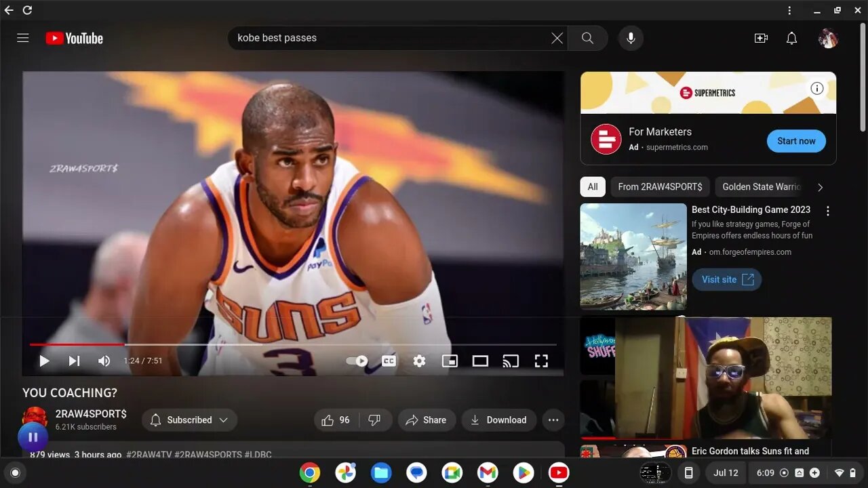The width and height of the screenshot is (868, 488).
Task: Open 2RAW4SPORT$ channel name link
Action: 91,413
